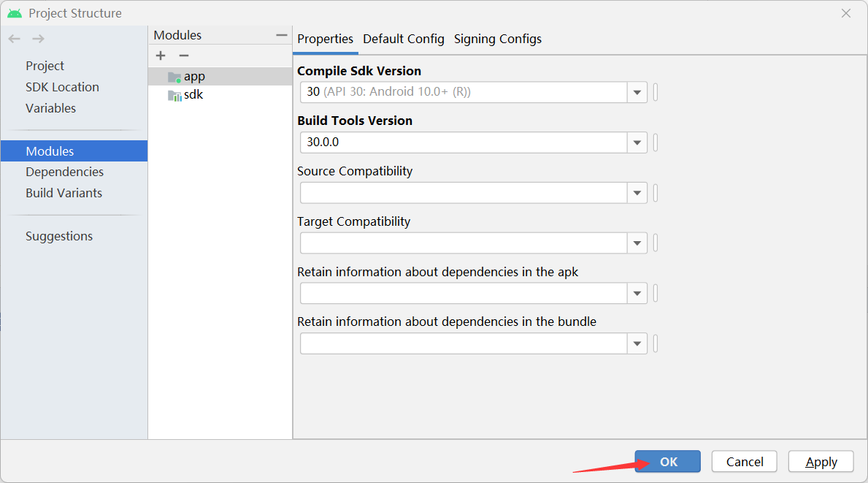Edit the Compile Sdk Version field
The image size is (868, 483).
pos(464,93)
